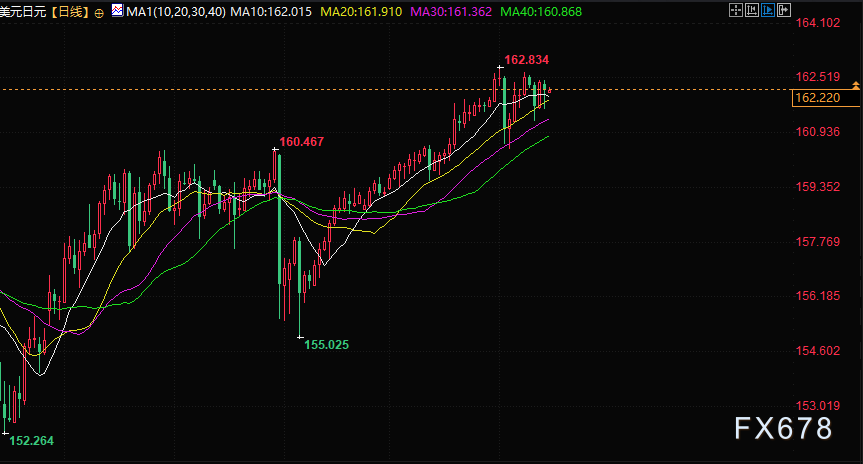
Task: Click the current price box 162.220
Action: tap(826, 98)
